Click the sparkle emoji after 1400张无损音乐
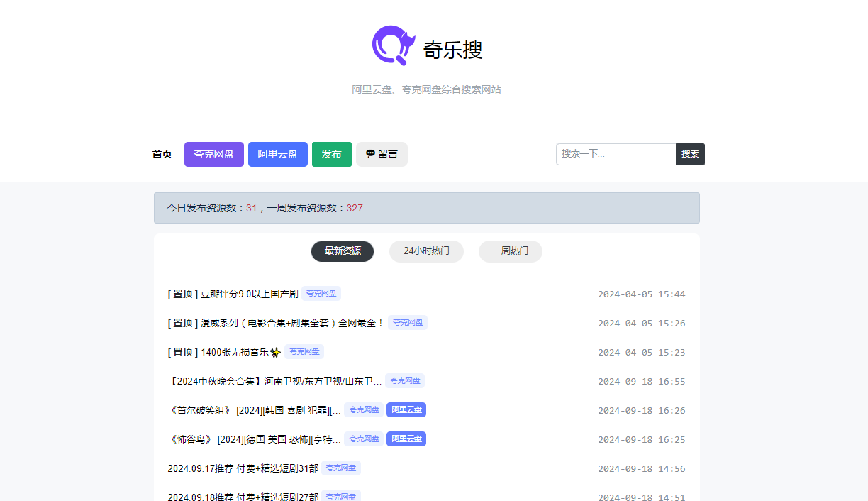Viewport: 868px width, 501px height. [276, 352]
